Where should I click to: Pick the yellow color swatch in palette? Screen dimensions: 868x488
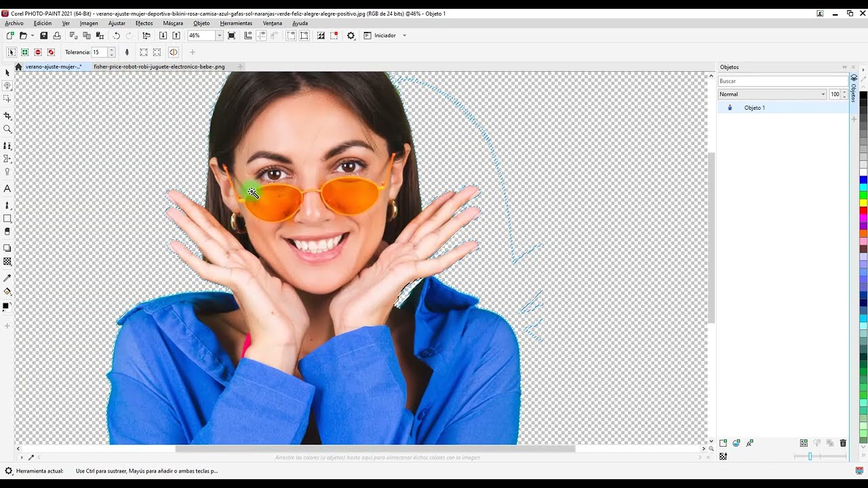tap(863, 202)
